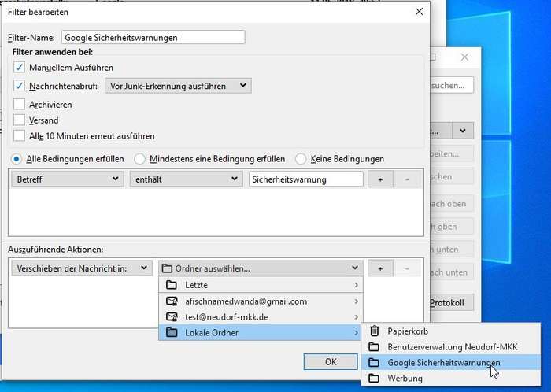551x392 pixels.
Task: Click the Gmail account mail icon
Action: (x=172, y=301)
